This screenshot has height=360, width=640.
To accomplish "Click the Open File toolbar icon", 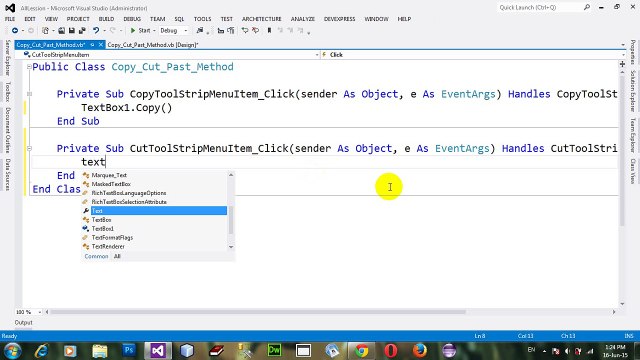I will [62, 31].
